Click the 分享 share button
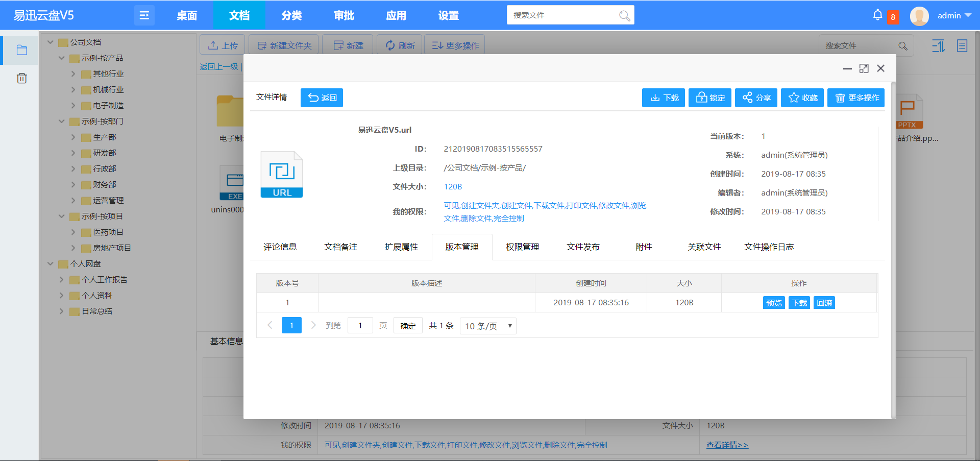 point(756,98)
